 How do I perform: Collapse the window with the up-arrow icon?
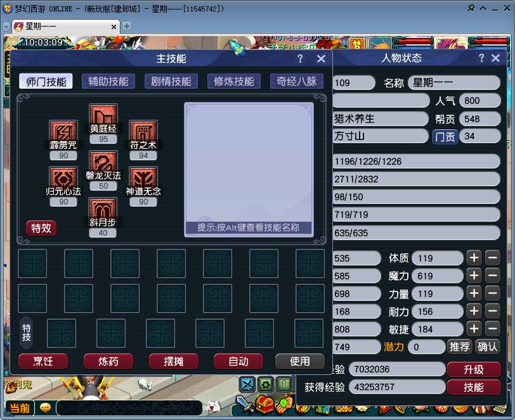click(x=483, y=8)
